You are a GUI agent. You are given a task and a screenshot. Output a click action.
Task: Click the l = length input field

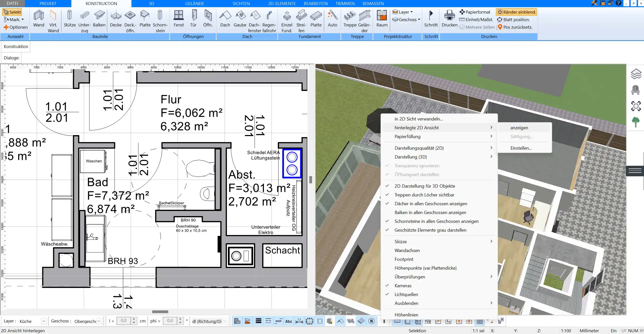pos(123,321)
